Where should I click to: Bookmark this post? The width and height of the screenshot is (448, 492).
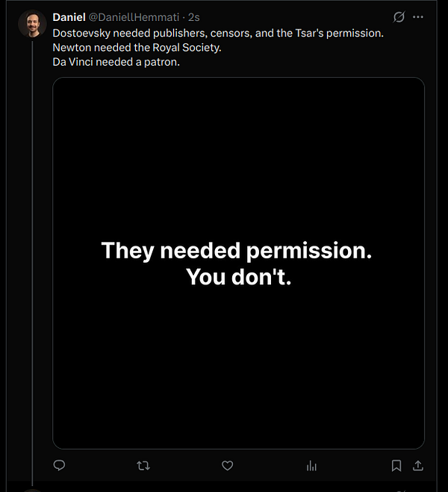click(x=396, y=465)
